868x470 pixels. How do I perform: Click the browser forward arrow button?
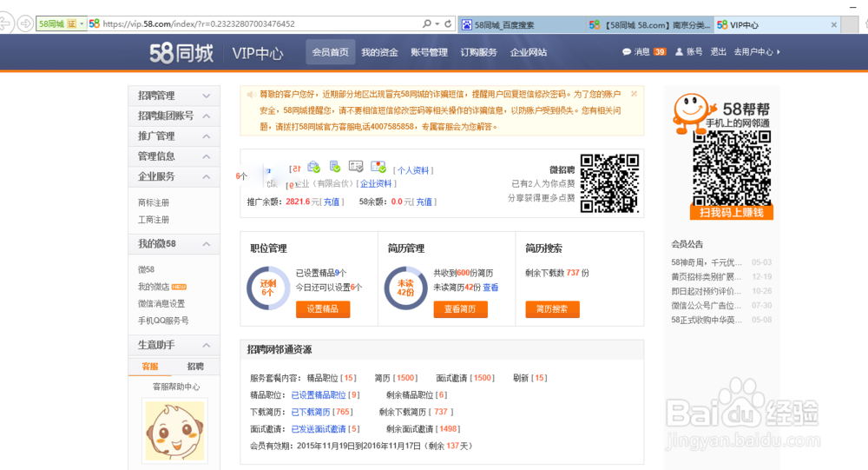pos(25,23)
